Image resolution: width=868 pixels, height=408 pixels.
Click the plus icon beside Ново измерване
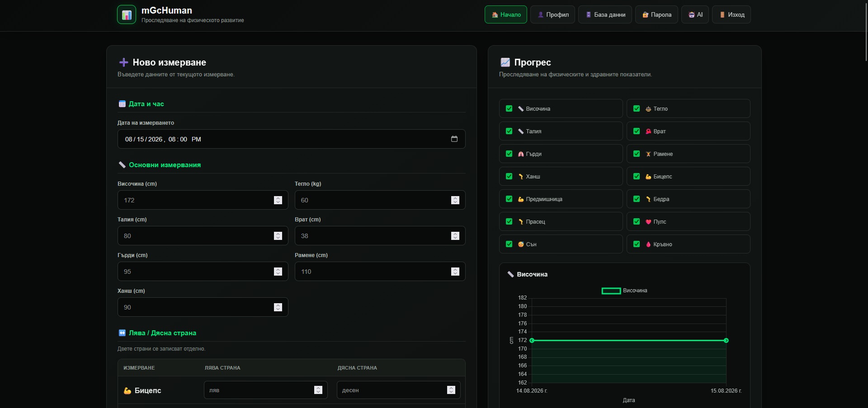pos(123,62)
